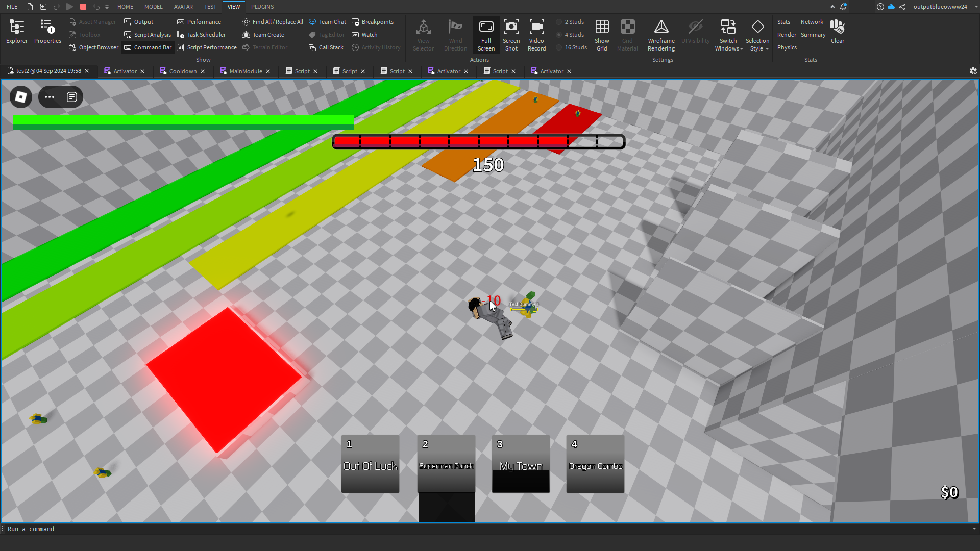The height and width of the screenshot is (551, 980).
Task: Switch to the PLUGINS ribbon tab
Action: click(x=262, y=7)
